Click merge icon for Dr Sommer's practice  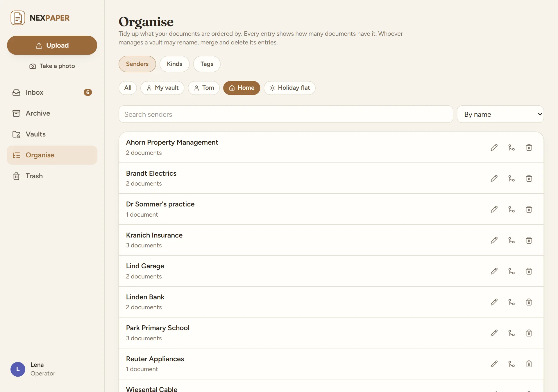(512, 209)
